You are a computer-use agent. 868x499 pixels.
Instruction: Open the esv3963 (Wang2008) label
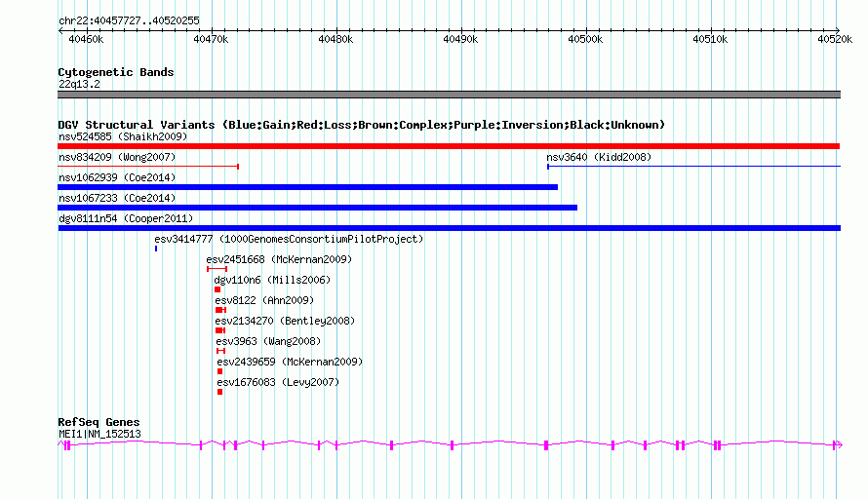268,341
